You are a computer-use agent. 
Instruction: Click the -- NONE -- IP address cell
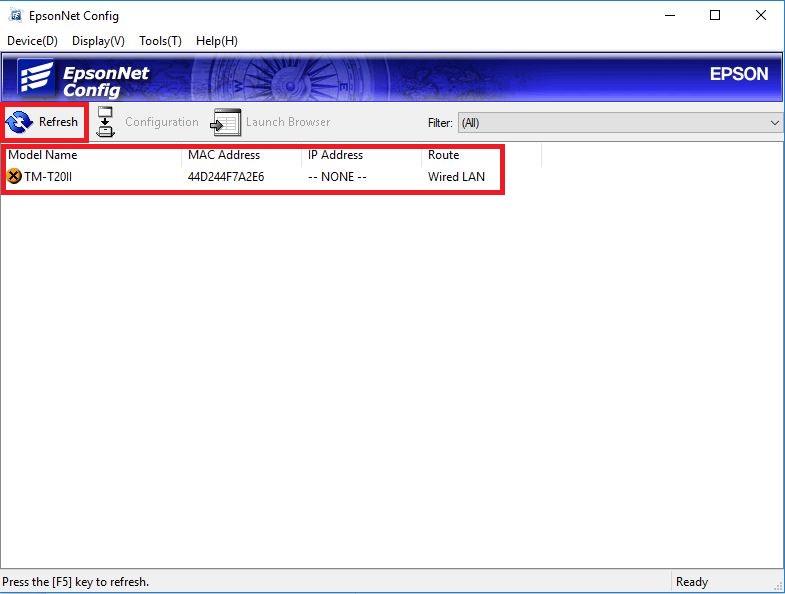click(x=337, y=177)
